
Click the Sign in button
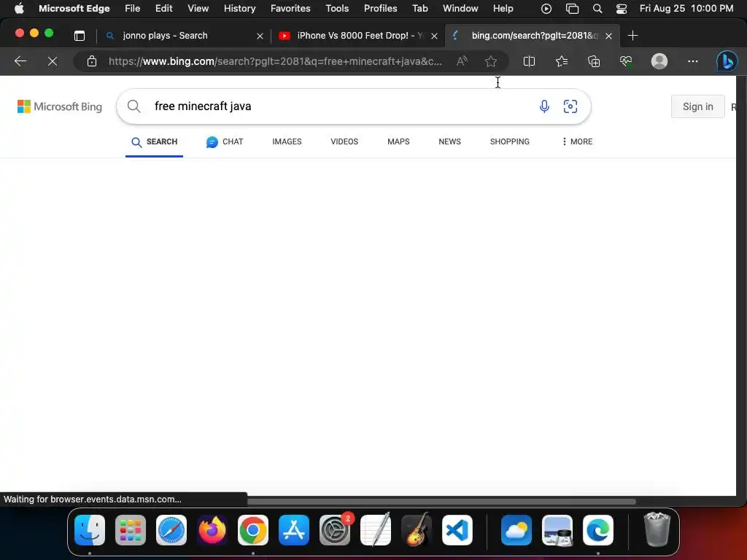point(697,106)
